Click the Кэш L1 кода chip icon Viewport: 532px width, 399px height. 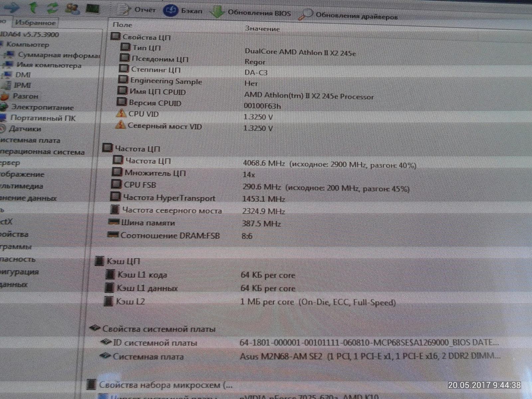click(x=110, y=274)
